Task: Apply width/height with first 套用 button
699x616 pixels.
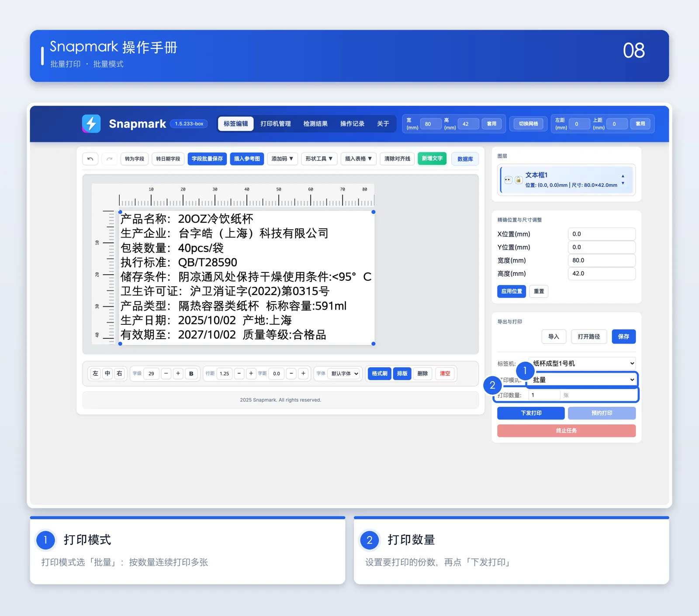Action: 492,124
